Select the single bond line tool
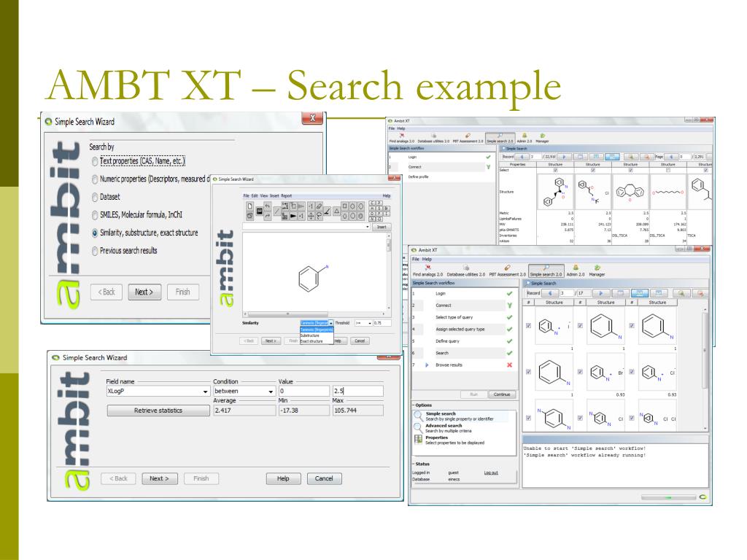Image resolution: width=747 pixels, height=560 pixels. click(277, 211)
